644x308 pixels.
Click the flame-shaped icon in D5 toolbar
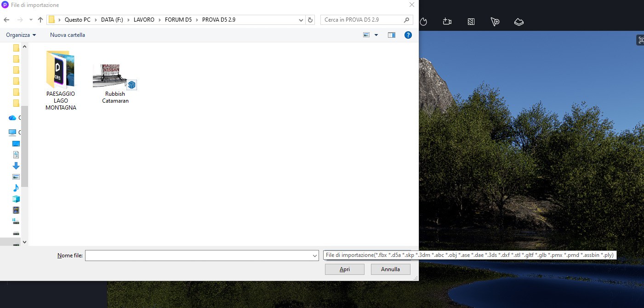(424, 22)
